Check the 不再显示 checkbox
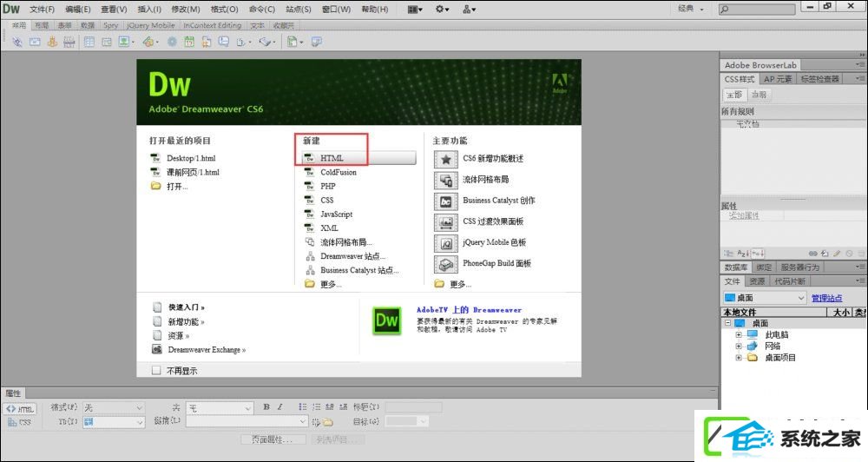Image resolution: width=868 pixels, height=462 pixels. click(156, 370)
